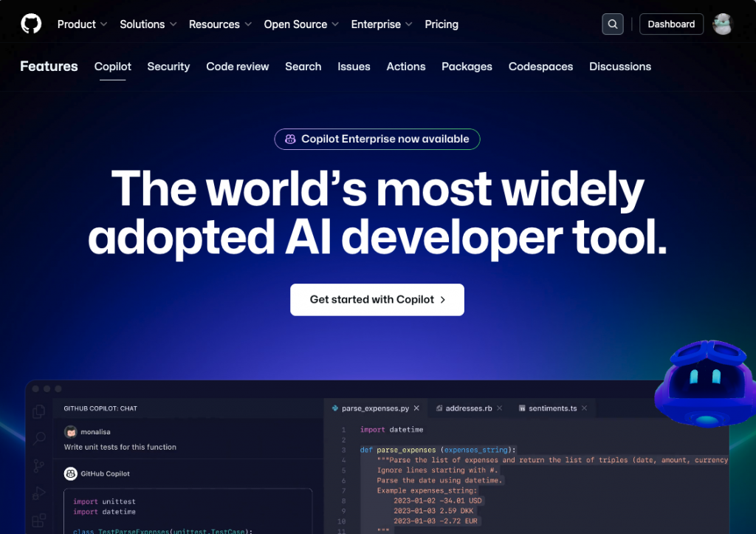Click the TypeScript icon on sentiments.ts tab
The height and width of the screenshot is (534, 756).
(x=522, y=408)
